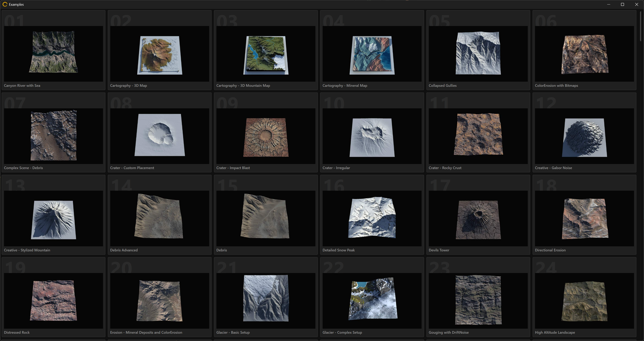Open the Canyon River with Sea example
The width and height of the screenshot is (644, 341).
coord(54,50)
